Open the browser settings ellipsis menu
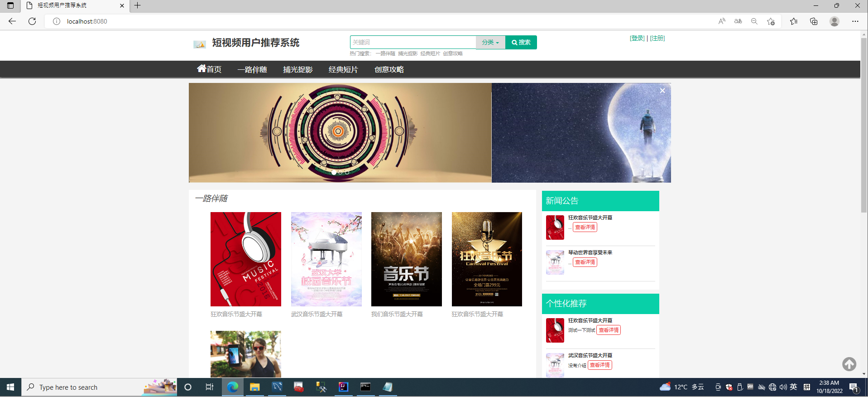The width and height of the screenshot is (868, 397). (x=855, y=21)
